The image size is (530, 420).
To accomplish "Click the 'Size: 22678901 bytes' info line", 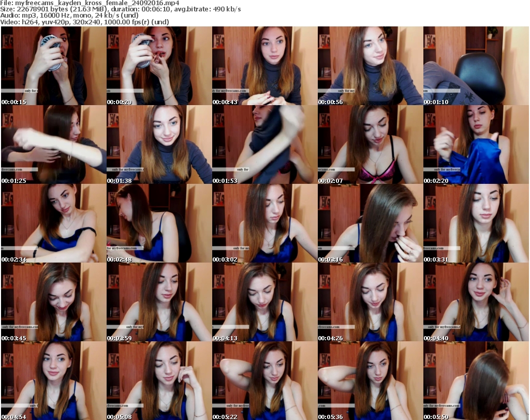I will click(120, 9).
